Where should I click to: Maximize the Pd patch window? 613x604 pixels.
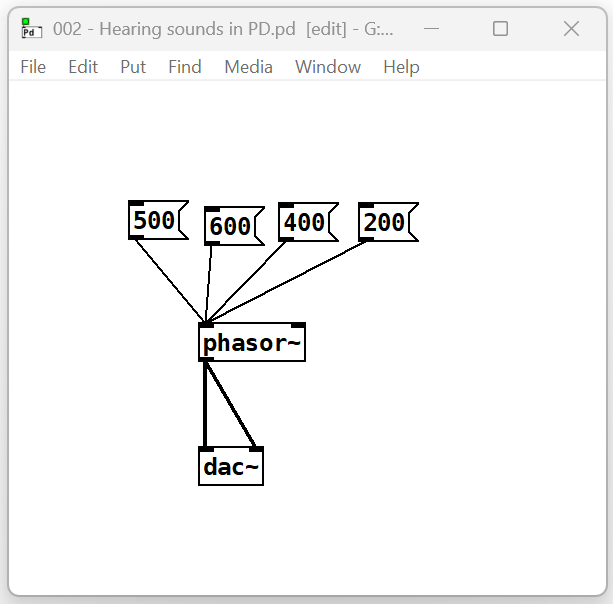[x=500, y=29]
